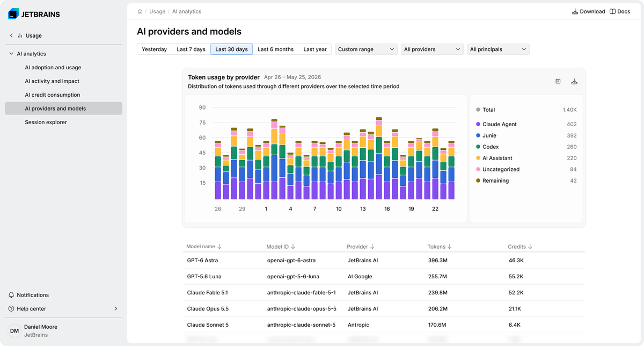Click the chart info panel icon
The width and height of the screenshot is (644, 346).
558,82
